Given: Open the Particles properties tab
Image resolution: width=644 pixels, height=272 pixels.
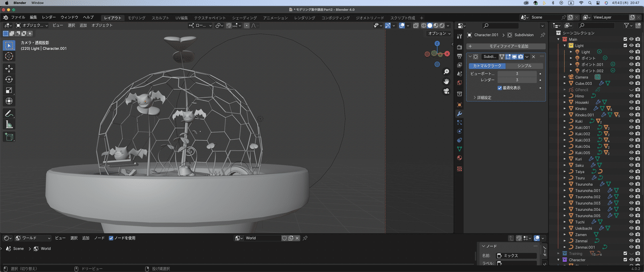Looking at the screenshot, I should click(459, 123).
